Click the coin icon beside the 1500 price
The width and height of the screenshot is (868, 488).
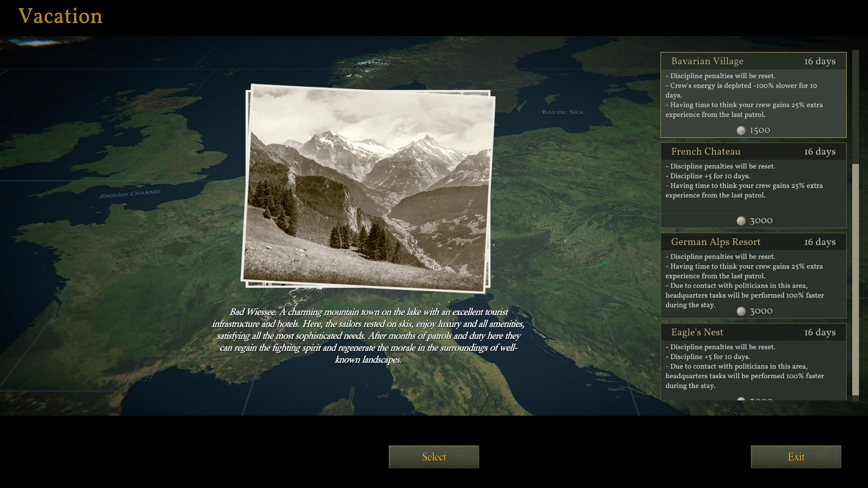(x=741, y=131)
